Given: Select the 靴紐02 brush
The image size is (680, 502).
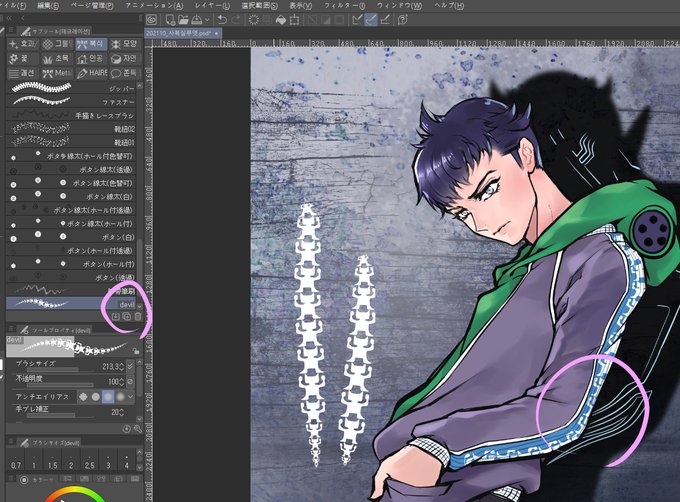Looking at the screenshot, I should click(72, 129).
